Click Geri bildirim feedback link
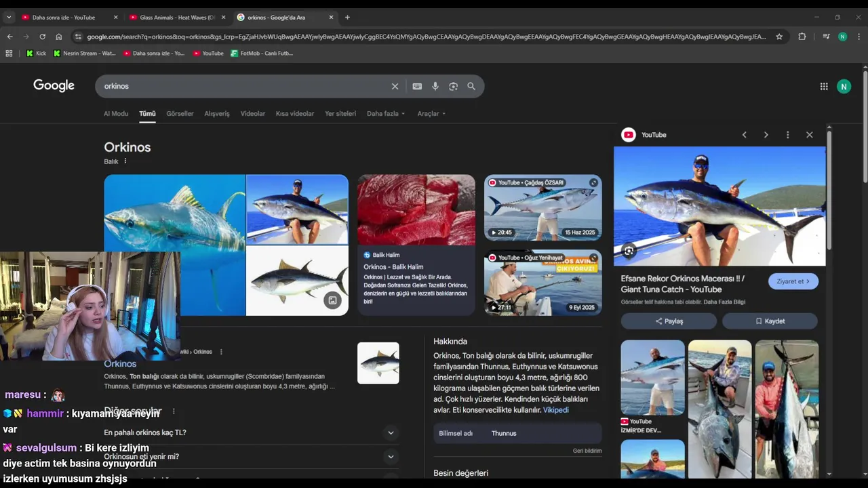The width and height of the screenshot is (868, 488). [x=587, y=451]
